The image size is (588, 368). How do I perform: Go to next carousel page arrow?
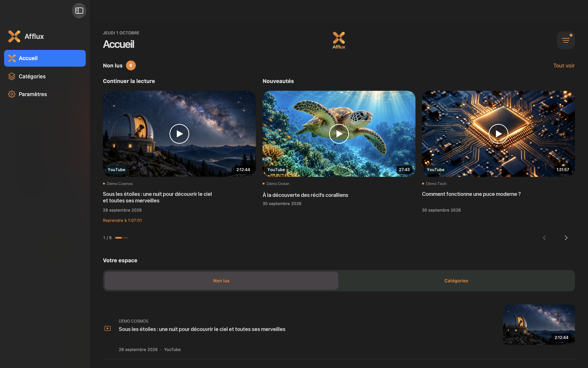(566, 238)
